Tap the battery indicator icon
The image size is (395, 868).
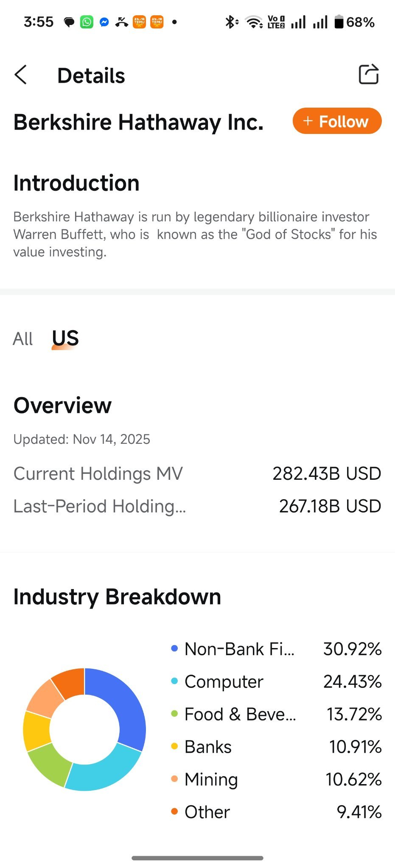coord(339,22)
